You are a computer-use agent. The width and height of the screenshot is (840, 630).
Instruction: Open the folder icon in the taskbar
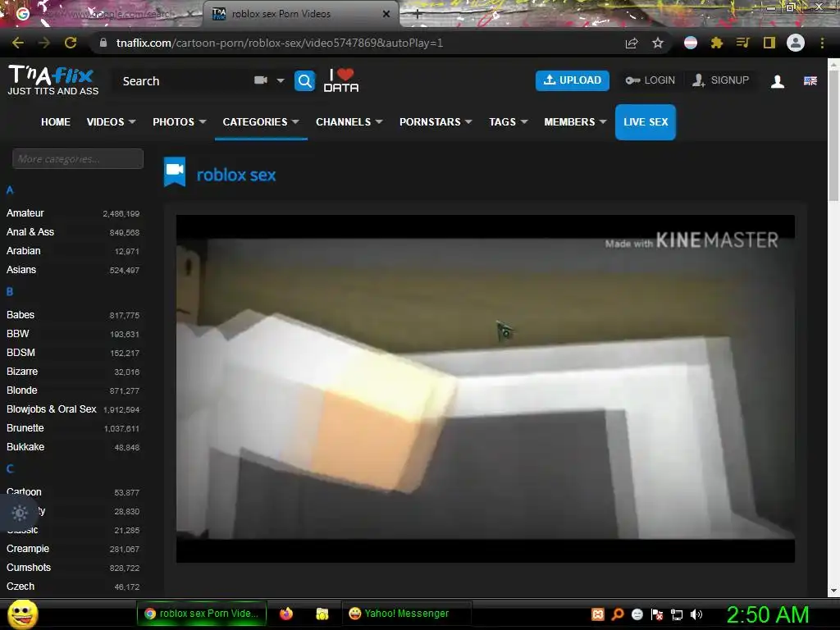coord(322,614)
